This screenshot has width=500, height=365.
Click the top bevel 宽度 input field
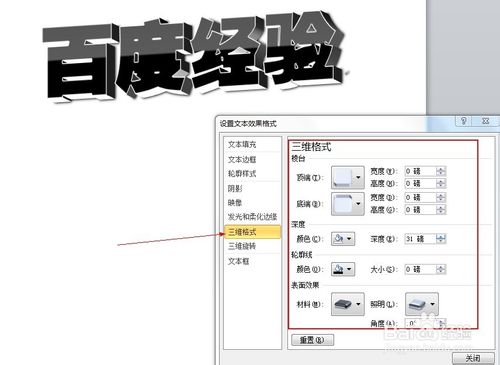click(x=421, y=171)
